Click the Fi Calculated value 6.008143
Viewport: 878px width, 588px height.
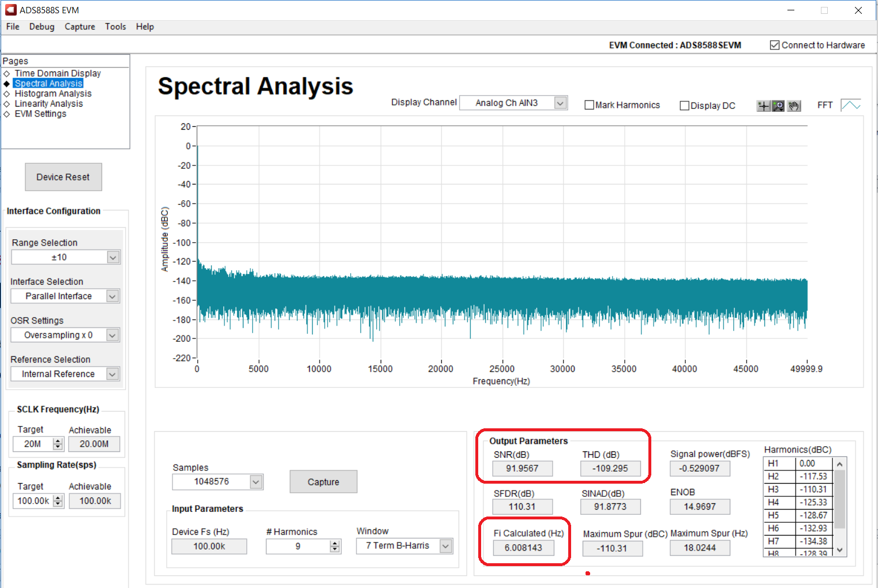pos(523,548)
